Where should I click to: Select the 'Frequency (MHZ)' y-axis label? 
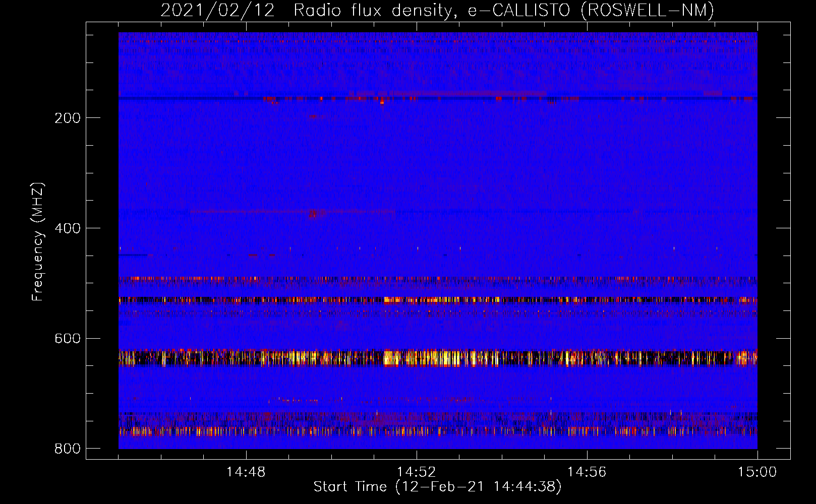tap(38, 242)
